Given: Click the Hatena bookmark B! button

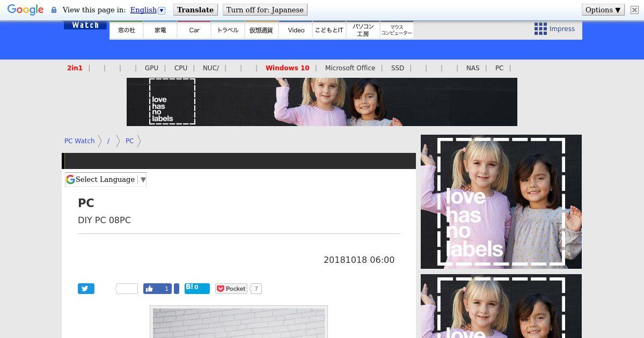Looking at the screenshot, I should tap(197, 289).
